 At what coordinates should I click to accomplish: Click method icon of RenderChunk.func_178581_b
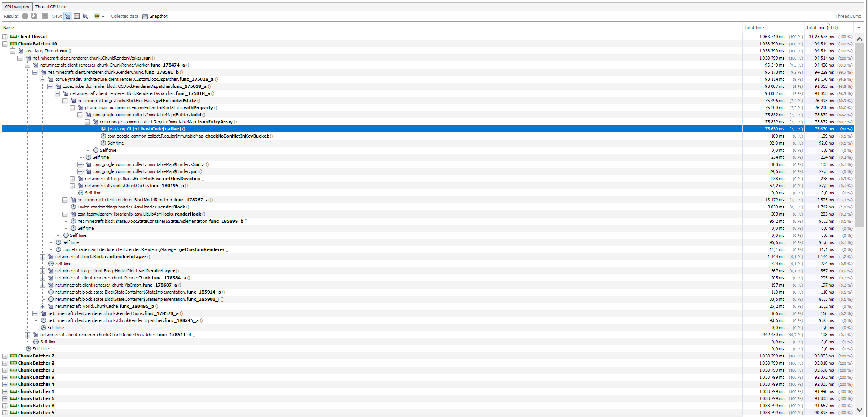(x=43, y=72)
